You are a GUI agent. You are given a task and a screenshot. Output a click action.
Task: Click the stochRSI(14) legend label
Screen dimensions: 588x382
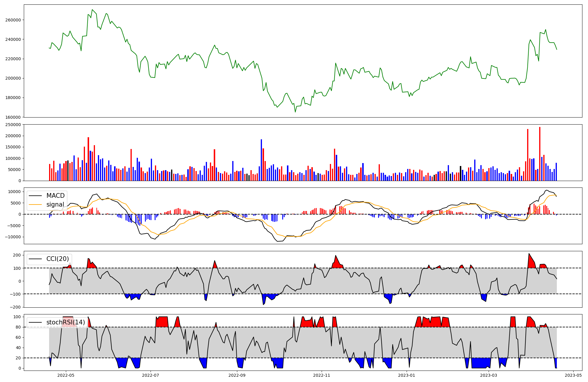[x=66, y=322]
